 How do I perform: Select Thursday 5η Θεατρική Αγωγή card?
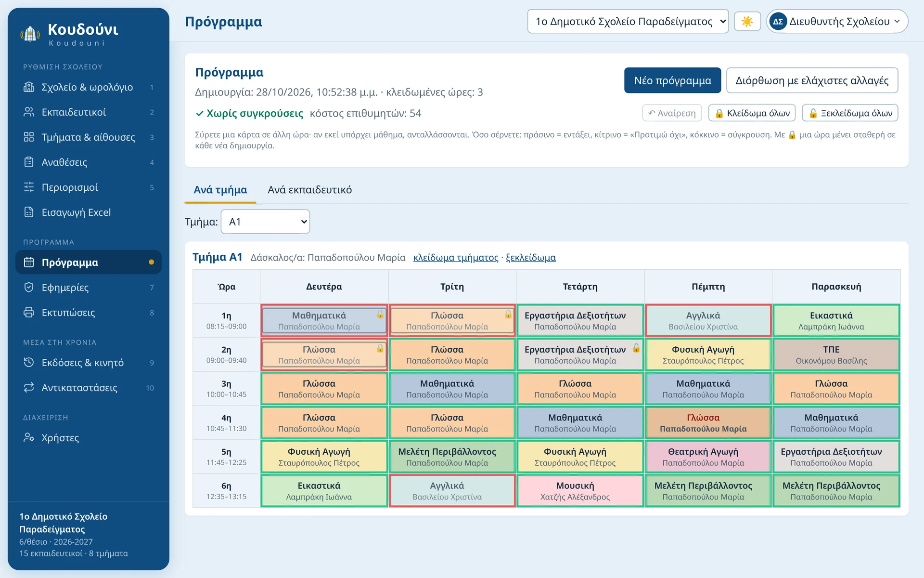click(708, 457)
